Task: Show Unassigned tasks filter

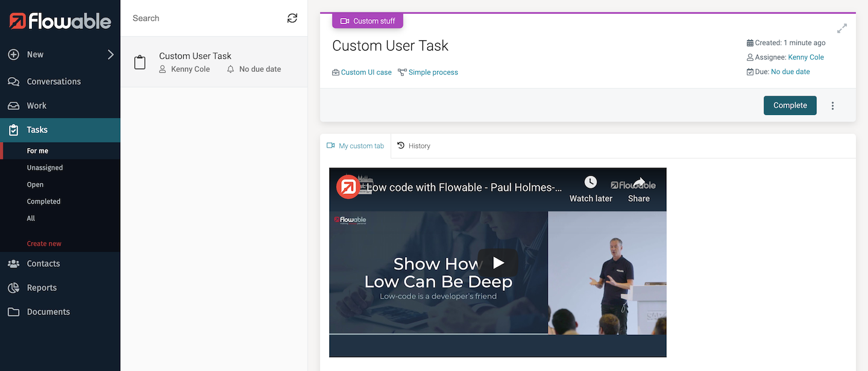Action: coord(45,168)
